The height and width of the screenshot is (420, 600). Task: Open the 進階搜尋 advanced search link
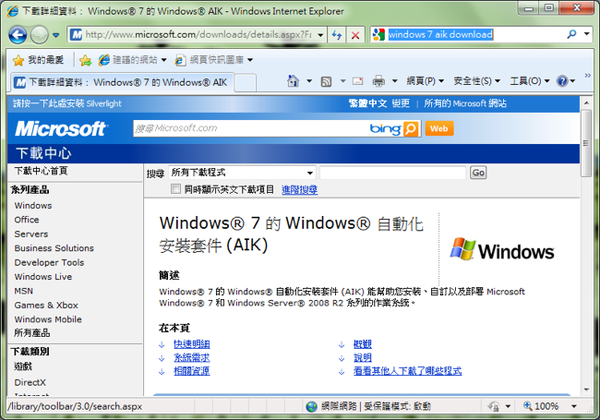click(x=300, y=189)
